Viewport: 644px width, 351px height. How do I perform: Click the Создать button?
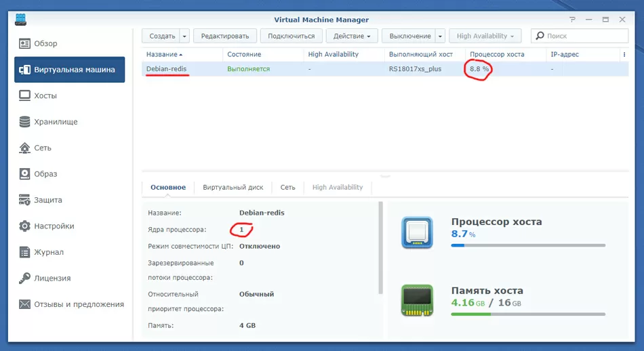click(162, 36)
